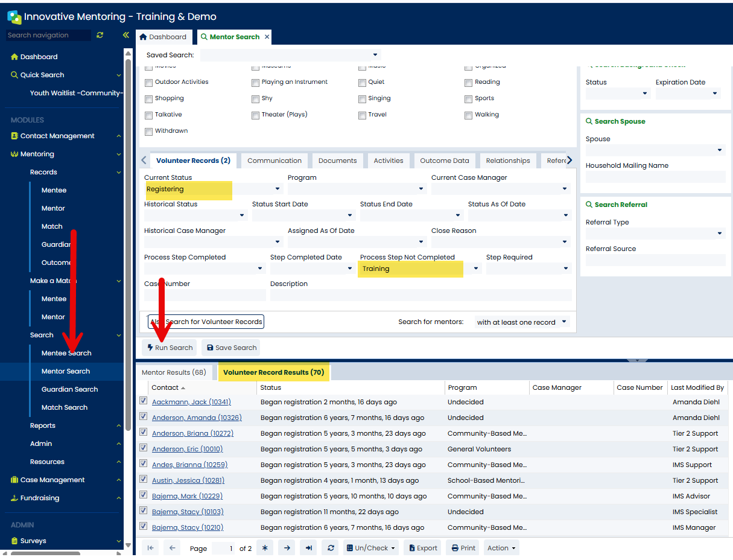The height and width of the screenshot is (560, 733).
Task: Switch to the Documents tab
Action: tap(338, 161)
